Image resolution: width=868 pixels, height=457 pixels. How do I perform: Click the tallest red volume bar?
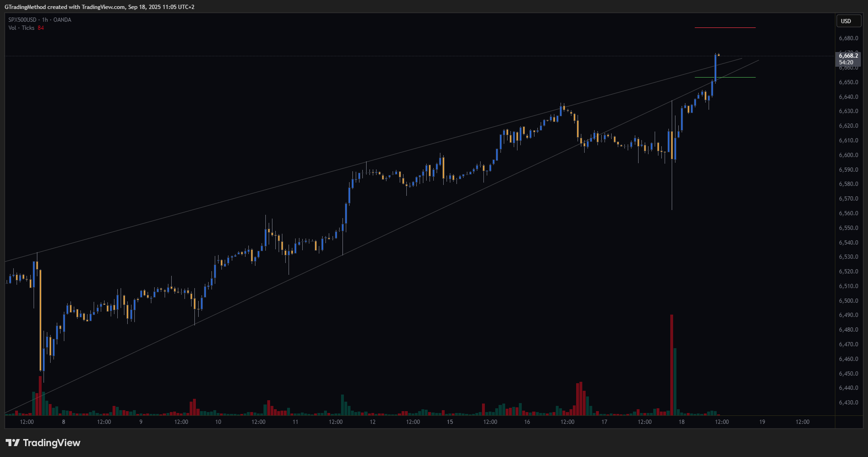[671, 365]
